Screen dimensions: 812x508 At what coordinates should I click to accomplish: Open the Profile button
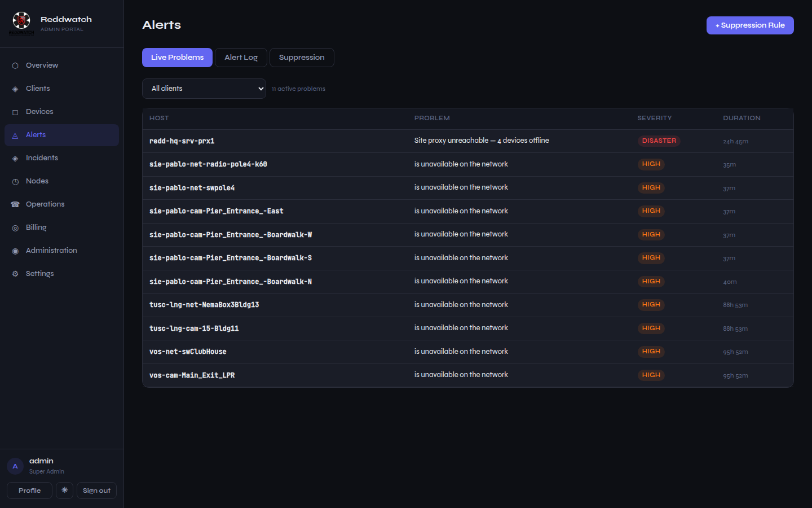pyautogui.click(x=29, y=491)
